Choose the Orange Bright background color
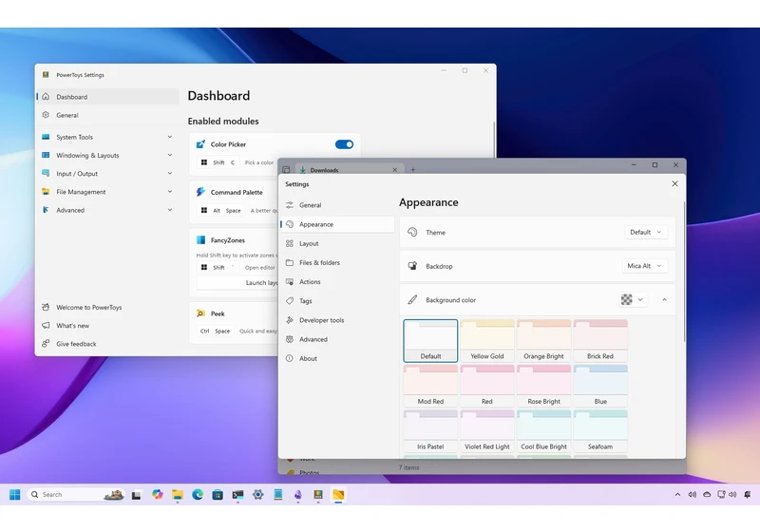Viewport: 760px width, 532px height. click(x=543, y=341)
